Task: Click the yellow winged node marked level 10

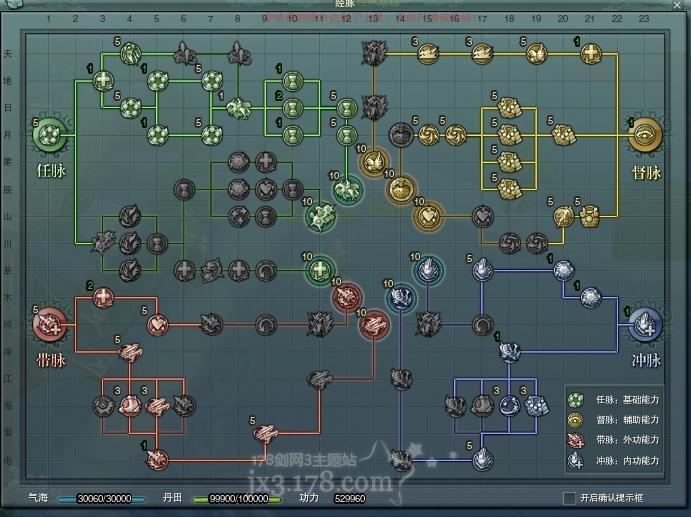Action: (374, 162)
